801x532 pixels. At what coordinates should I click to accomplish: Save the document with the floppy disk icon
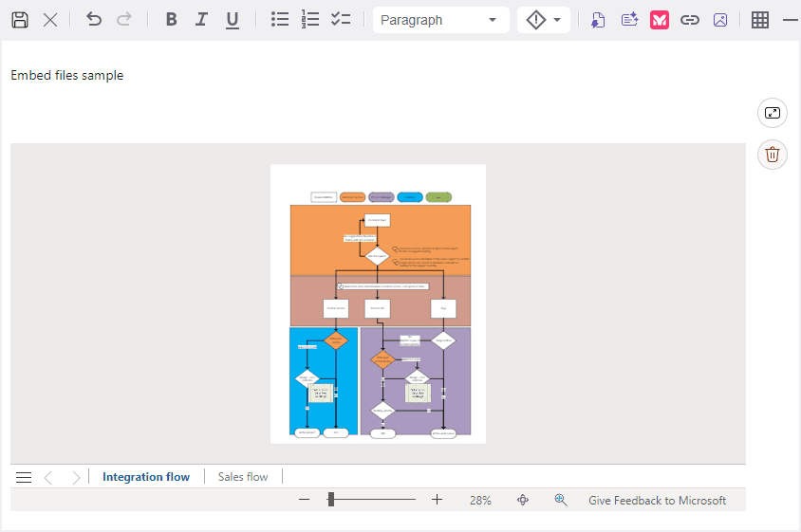20,20
